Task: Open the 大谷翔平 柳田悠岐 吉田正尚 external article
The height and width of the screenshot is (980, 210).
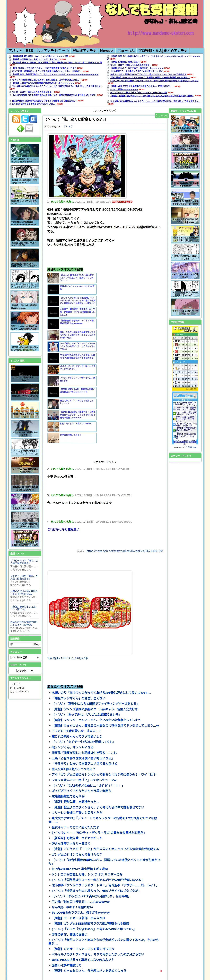Action: pyautogui.click(x=72, y=312)
